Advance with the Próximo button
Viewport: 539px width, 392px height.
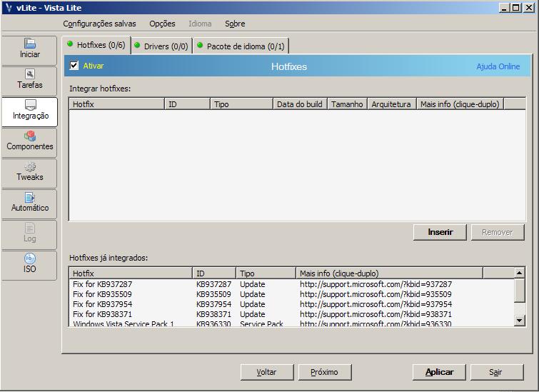[x=325, y=372]
